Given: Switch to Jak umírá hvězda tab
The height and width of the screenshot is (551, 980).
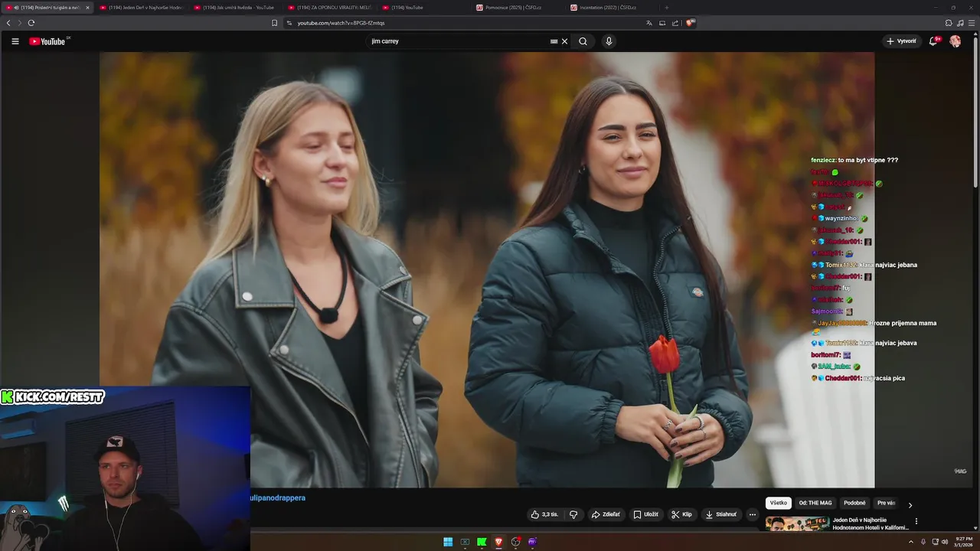Looking at the screenshot, I should (235, 8).
